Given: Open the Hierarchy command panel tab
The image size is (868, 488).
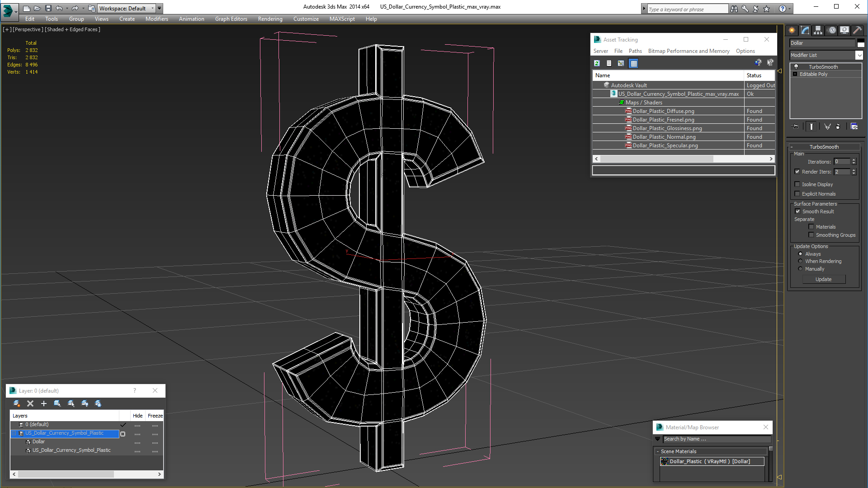Looking at the screenshot, I should tap(818, 30).
